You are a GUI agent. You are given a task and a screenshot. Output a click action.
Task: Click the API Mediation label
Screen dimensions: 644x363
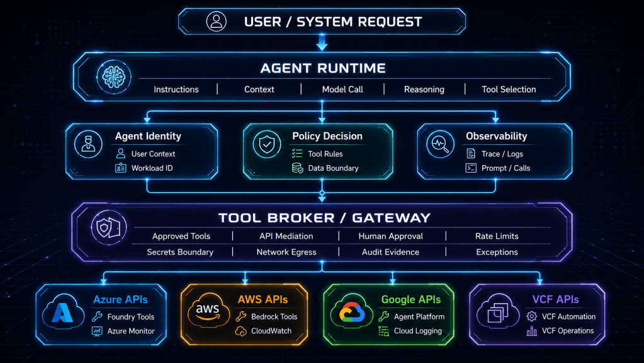pyautogui.click(x=286, y=236)
